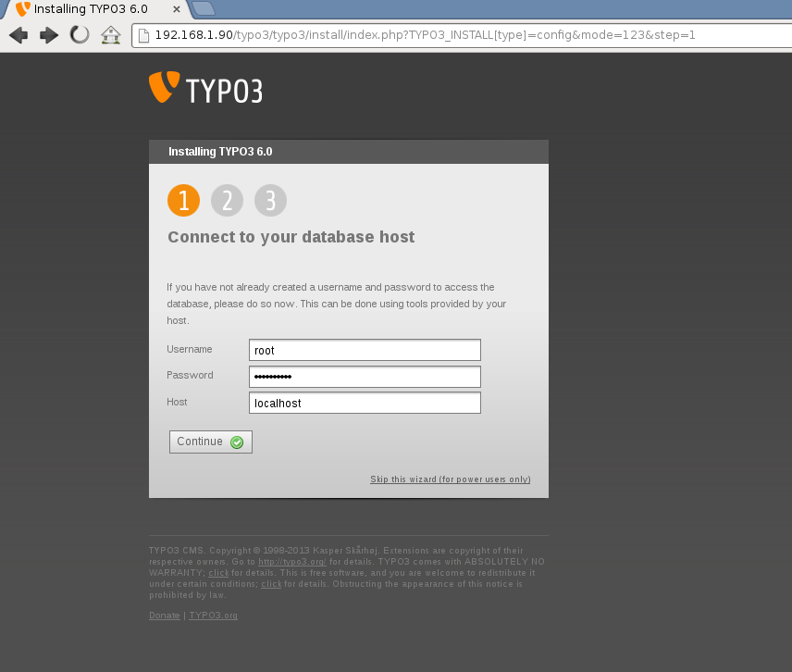Focus the browser URL address bar
The width and height of the screenshot is (792, 672).
pyautogui.click(x=463, y=36)
